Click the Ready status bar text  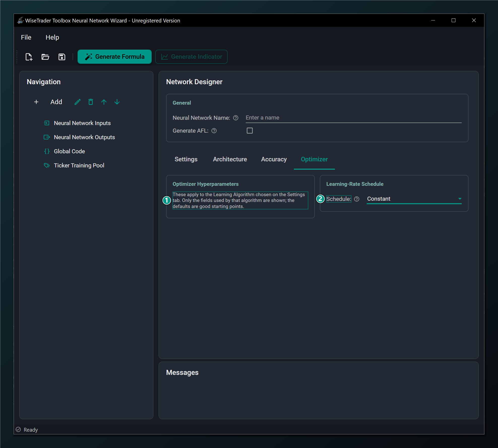(x=31, y=430)
